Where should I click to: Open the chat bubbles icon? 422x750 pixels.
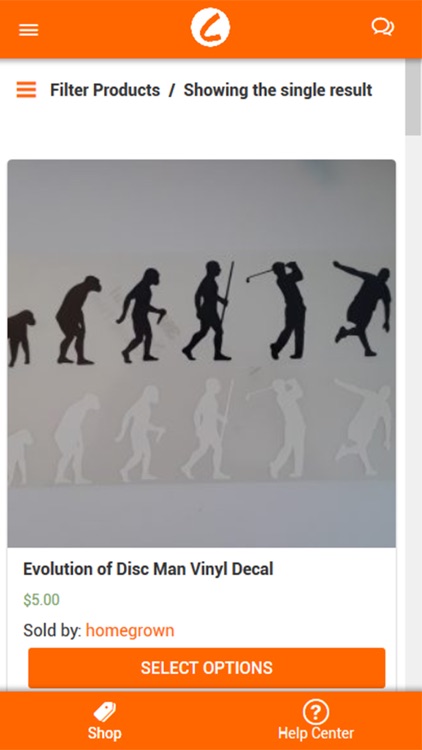(x=383, y=27)
